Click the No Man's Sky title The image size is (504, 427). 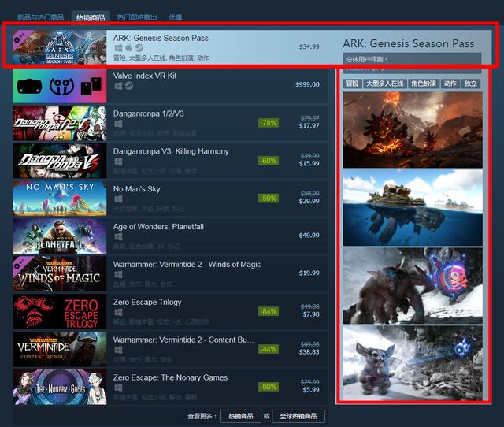click(x=136, y=189)
